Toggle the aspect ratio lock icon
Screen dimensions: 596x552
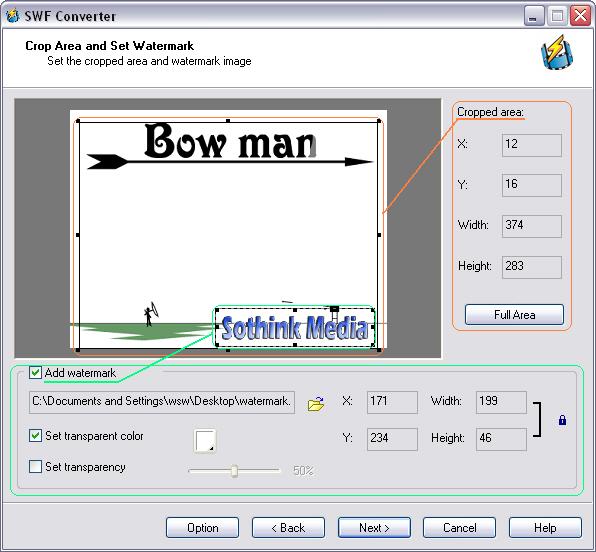(562, 420)
